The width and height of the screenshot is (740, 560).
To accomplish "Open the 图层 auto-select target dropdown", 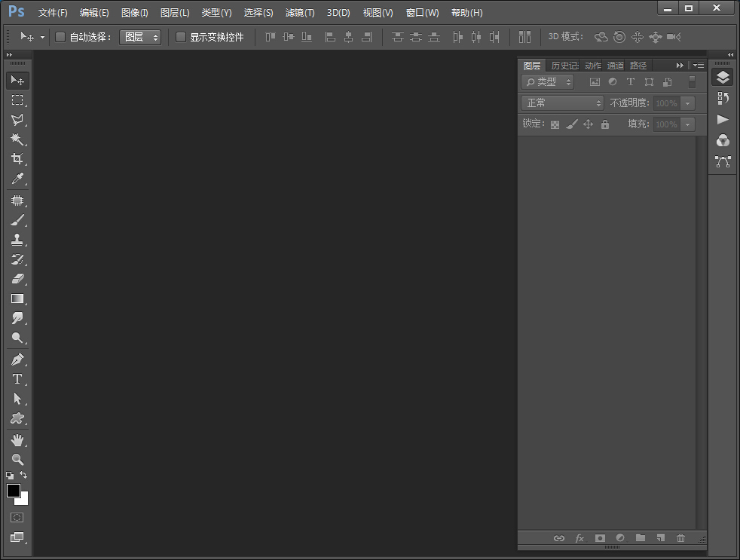I will tap(140, 37).
